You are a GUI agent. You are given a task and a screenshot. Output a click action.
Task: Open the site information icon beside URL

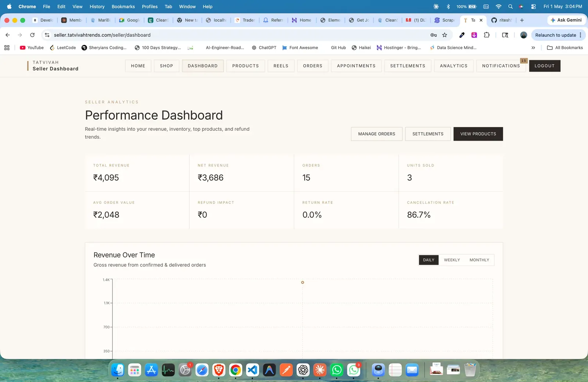click(47, 35)
